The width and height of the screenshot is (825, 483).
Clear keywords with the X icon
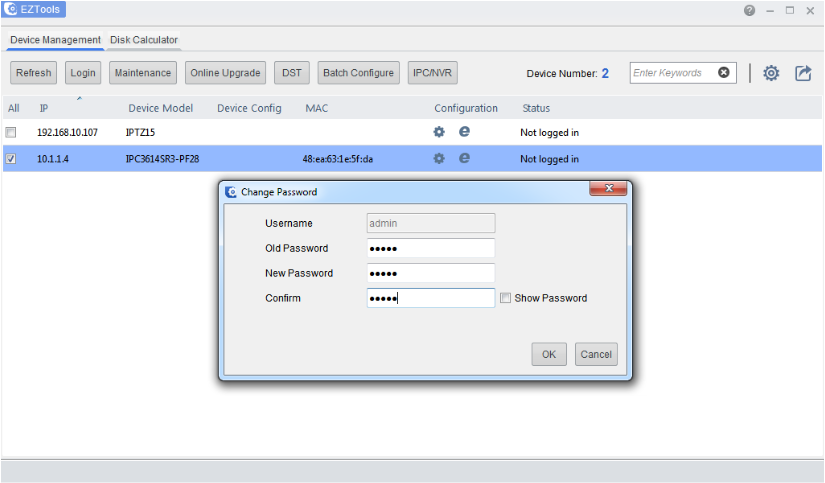[x=724, y=73]
